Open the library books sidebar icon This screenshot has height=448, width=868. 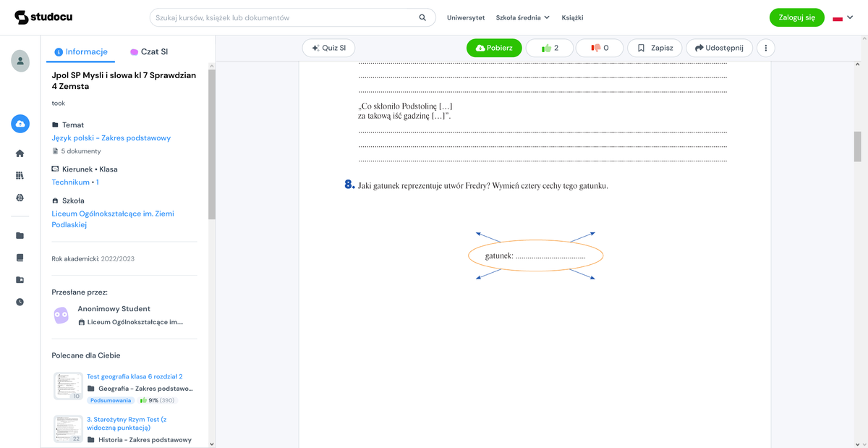click(20, 176)
